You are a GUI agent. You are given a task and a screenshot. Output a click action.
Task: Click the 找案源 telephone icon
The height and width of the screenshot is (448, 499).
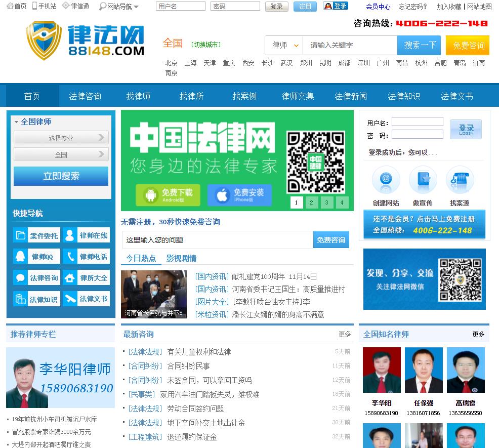(x=460, y=179)
